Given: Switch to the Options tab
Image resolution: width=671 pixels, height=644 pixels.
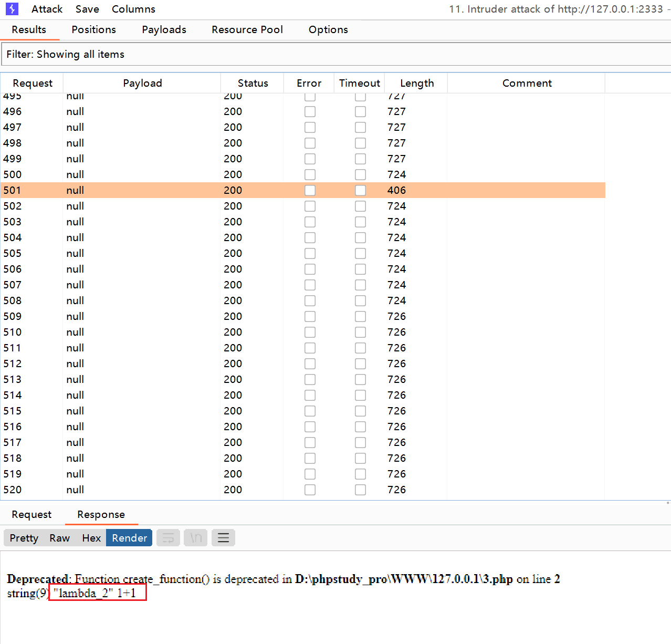Looking at the screenshot, I should pyautogui.click(x=328, y=29).
